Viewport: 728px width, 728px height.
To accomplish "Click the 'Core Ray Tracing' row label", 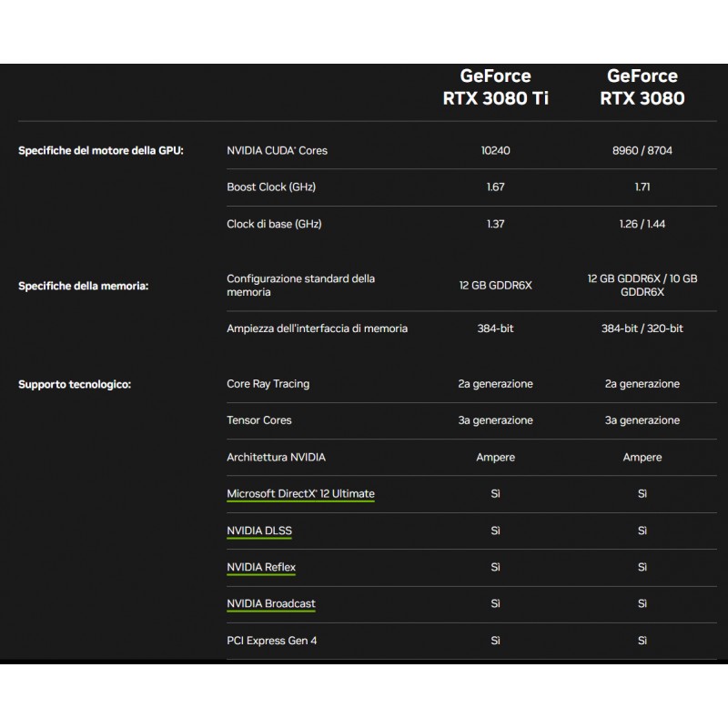I will [268, 384].
